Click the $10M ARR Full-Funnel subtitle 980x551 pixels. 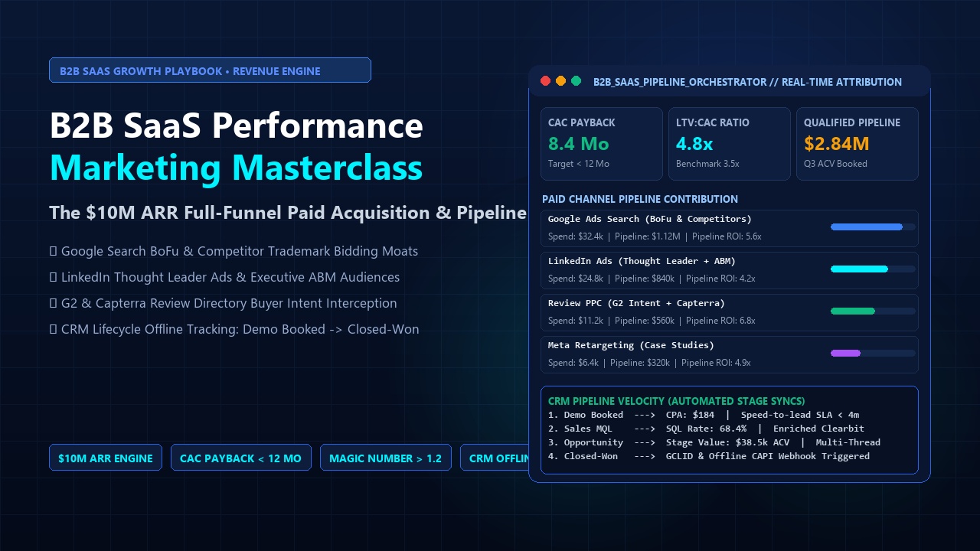coord(288,213)
